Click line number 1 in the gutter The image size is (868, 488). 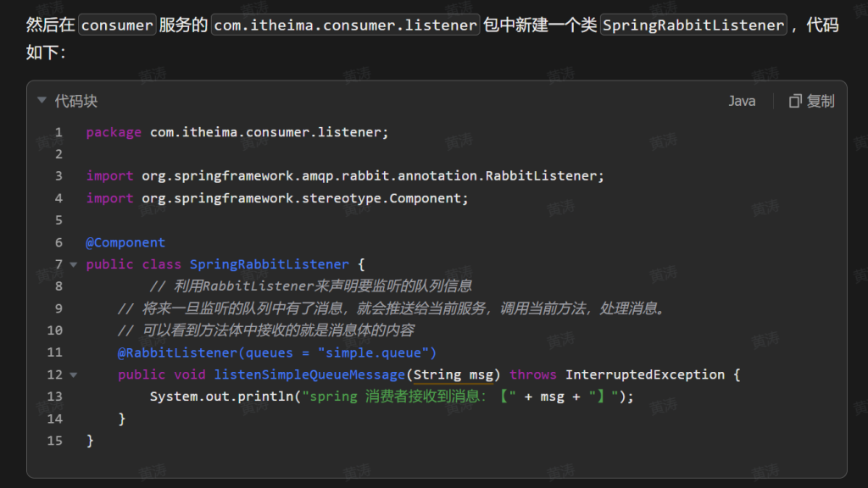pos(58,132)
